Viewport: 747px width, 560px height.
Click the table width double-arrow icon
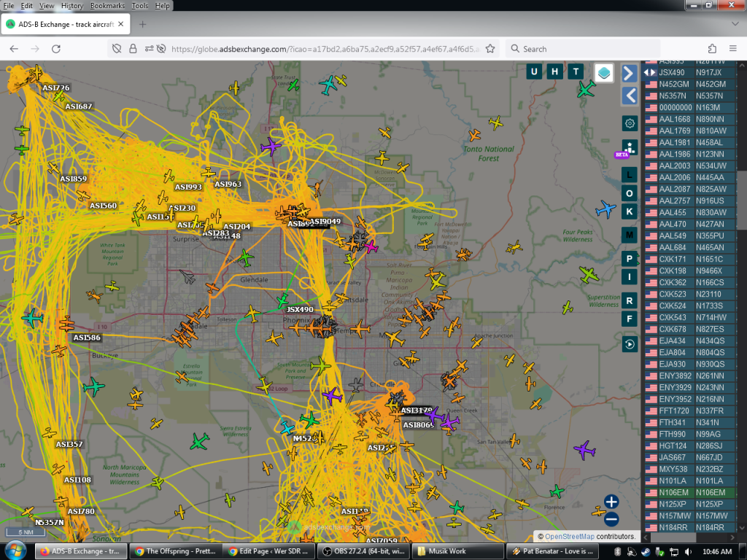(x=649, y=72)
